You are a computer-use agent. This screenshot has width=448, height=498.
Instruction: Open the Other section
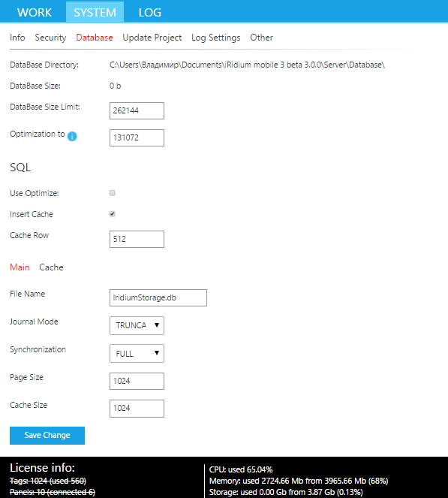click(261, 38)
